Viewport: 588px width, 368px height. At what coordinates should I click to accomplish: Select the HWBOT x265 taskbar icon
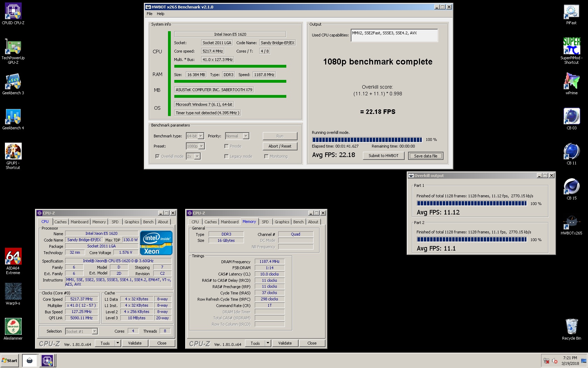(x=30, y=360)
